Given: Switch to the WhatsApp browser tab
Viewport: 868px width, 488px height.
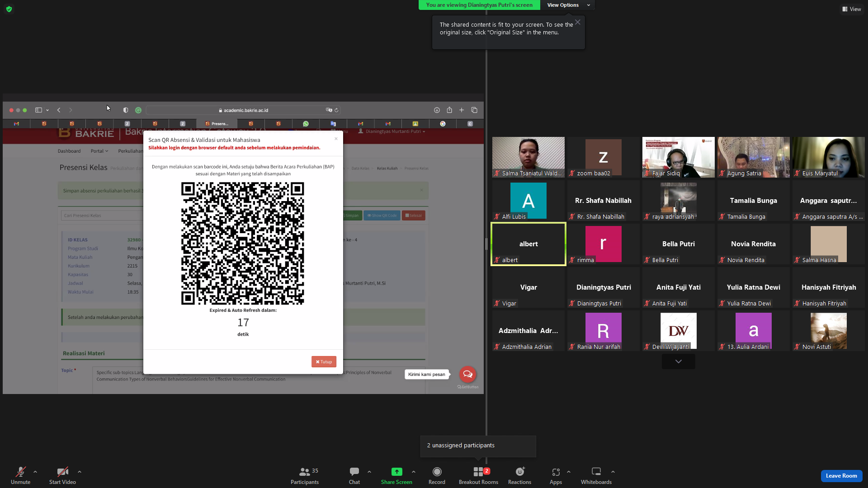Looking at the screenshot, I should [x=306, y=124].
